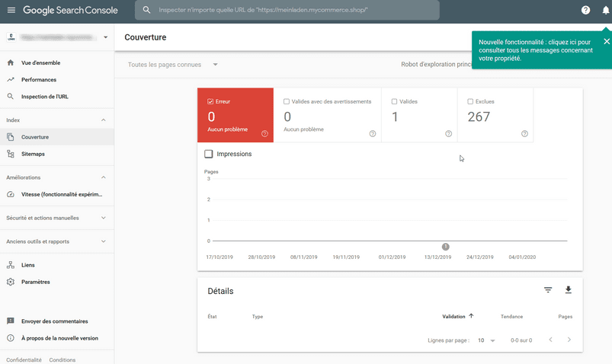The width and height of the screenshot is (612, 364).
Task: Click the Performances trend icon
Action: coord(11,80)
